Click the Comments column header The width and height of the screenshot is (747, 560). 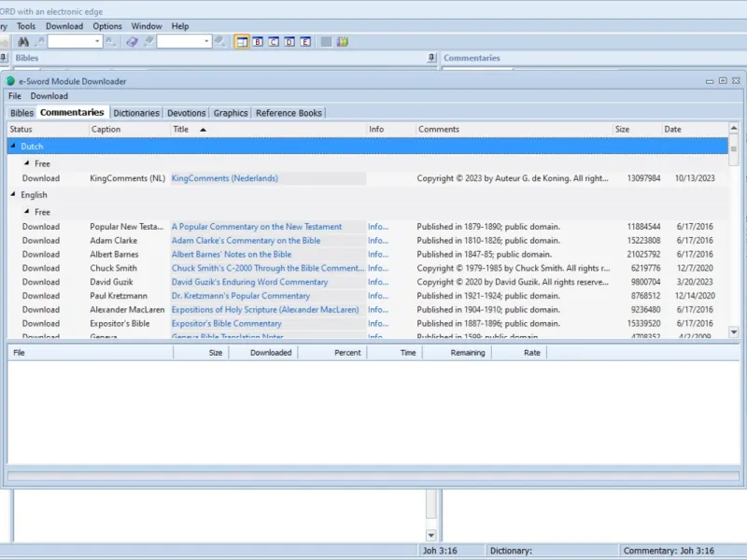(x=514, y=129)
